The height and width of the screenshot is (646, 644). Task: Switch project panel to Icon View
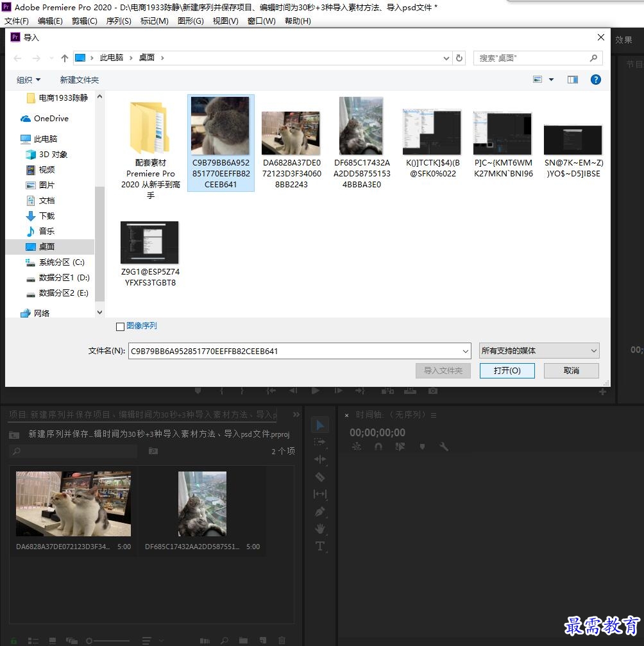[x=53, y=641]
